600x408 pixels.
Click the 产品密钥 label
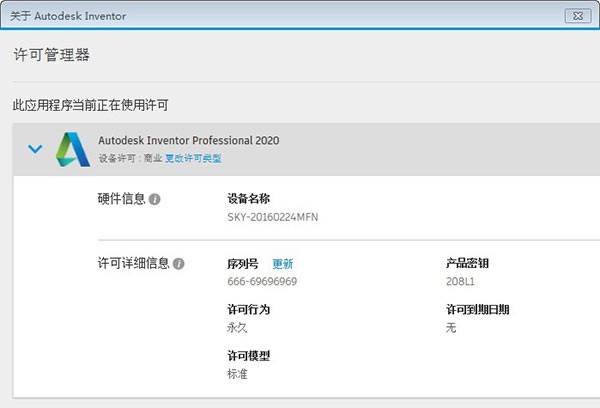coord(466,264)
